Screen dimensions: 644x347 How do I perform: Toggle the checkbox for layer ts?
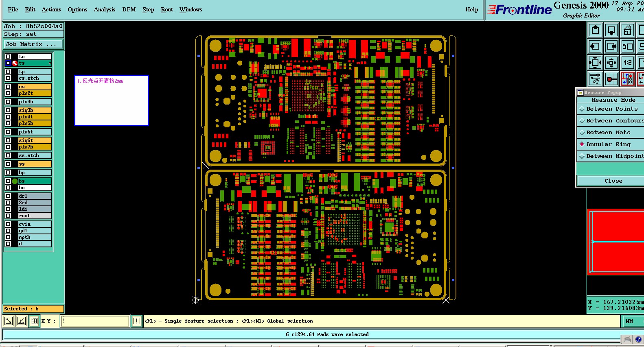click(x=8, y=63)
